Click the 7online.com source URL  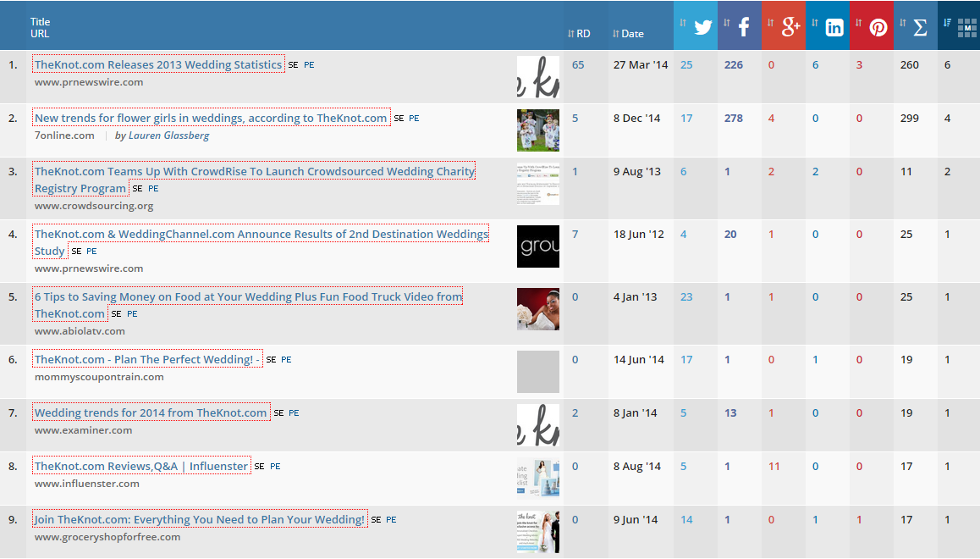click(x=64, y=136)
